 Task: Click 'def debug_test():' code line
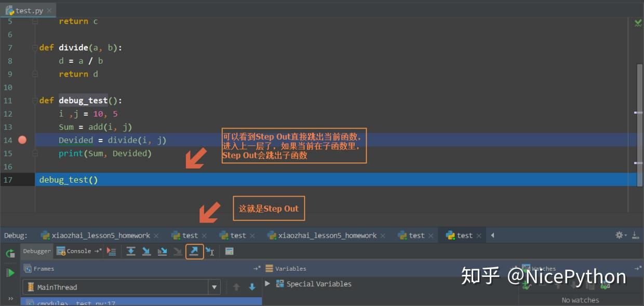81,101
